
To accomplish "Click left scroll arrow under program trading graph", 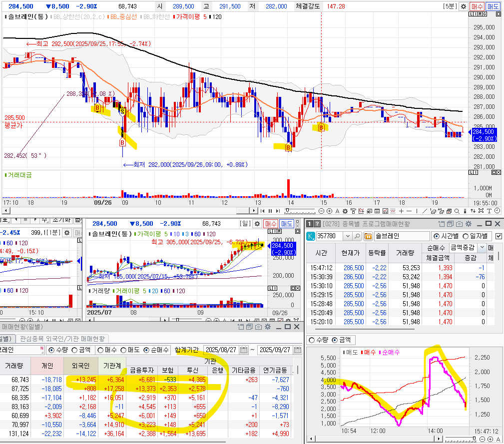I will click(311, 439).
